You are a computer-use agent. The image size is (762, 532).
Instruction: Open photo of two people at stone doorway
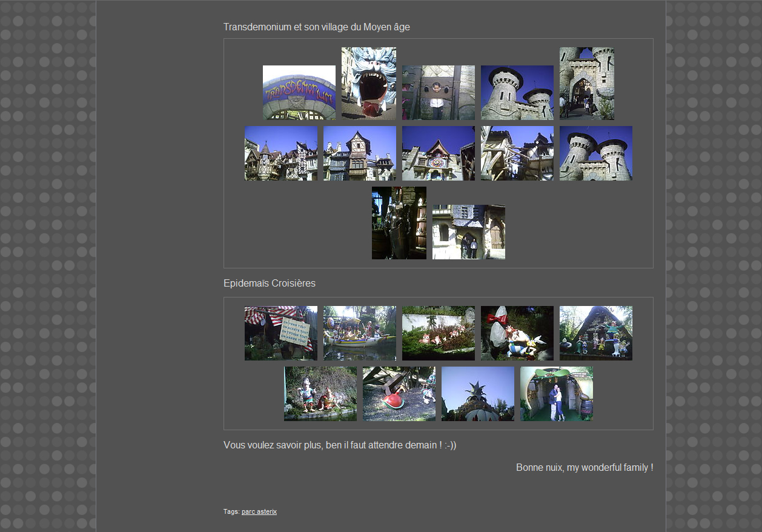(468, 232)
